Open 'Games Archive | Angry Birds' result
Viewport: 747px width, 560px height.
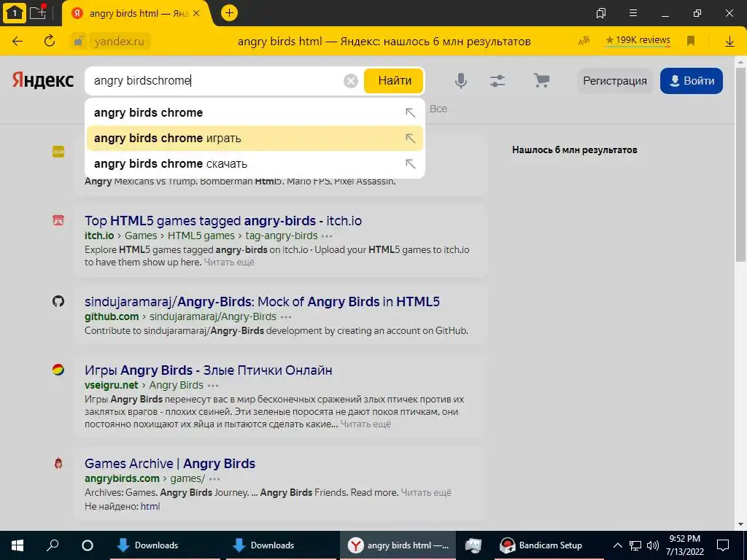tap(170, 464)
